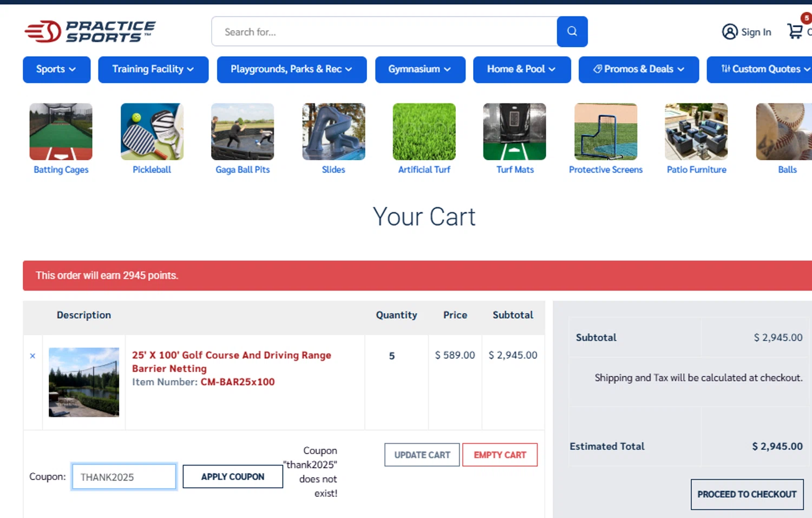This screenshot has width=812, height=518.
Task: Click the Estimated Total $ 2,945.00 value
Action: 777,447
